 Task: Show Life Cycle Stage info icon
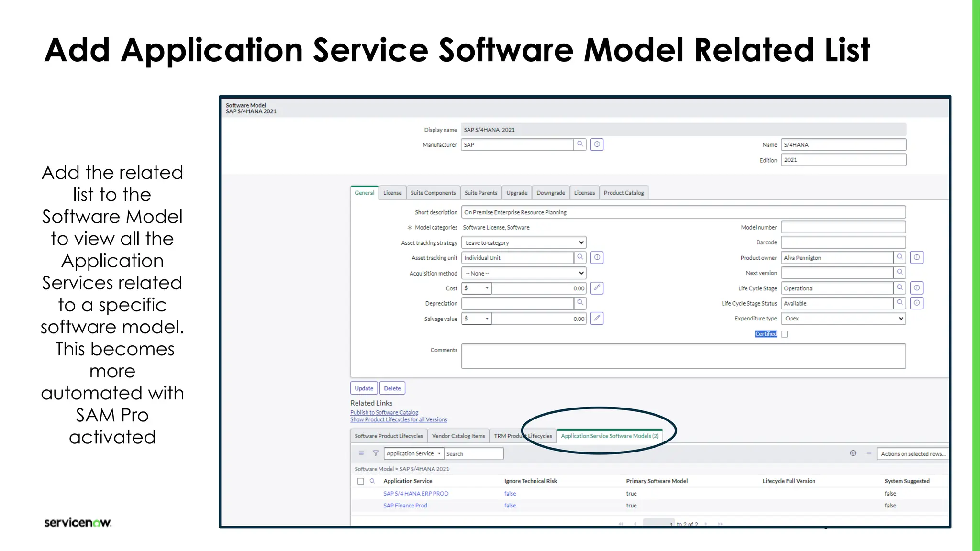point(916,288)
